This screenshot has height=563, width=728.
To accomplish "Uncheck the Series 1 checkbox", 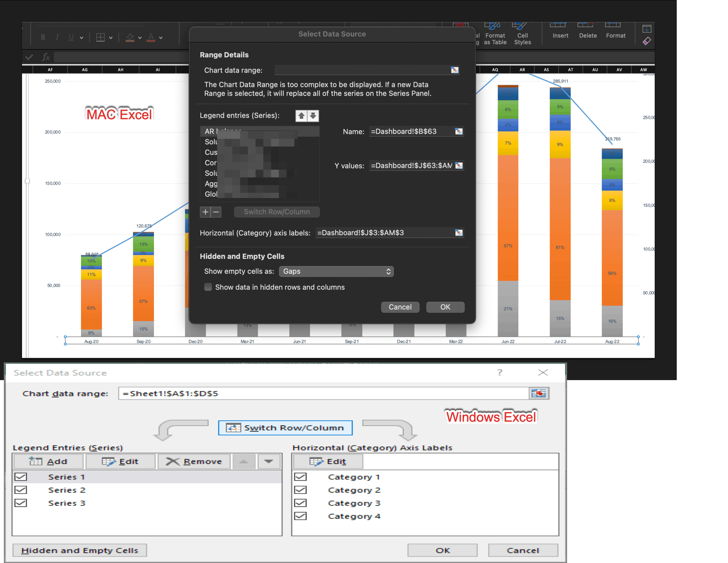I will pos(21,477).
